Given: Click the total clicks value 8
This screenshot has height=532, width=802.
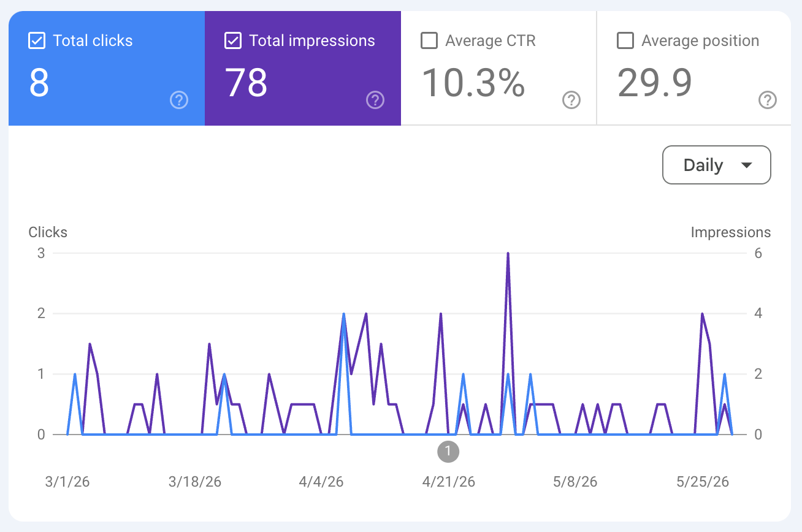Looking at the screenshot, I should point(39,83).
